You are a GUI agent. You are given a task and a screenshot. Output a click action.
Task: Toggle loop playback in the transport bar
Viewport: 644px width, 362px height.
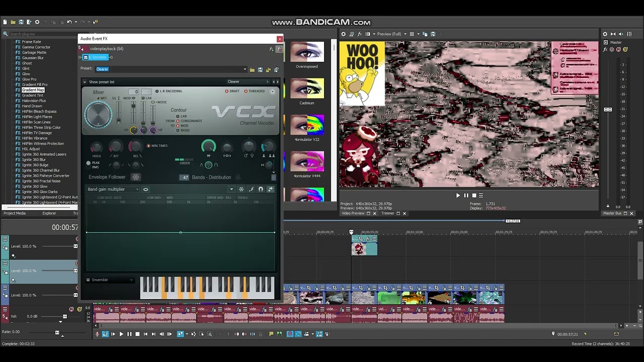[x=105, y=334]
